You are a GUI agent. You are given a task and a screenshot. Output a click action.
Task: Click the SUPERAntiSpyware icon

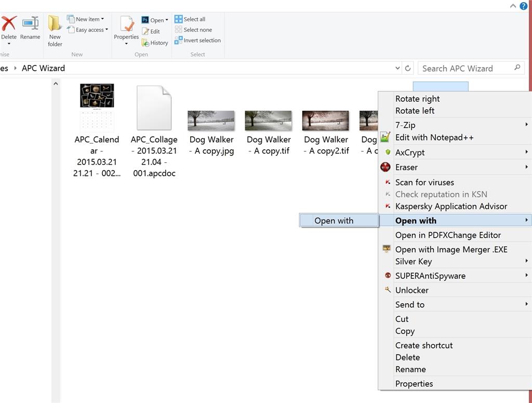tap(388, 276)
